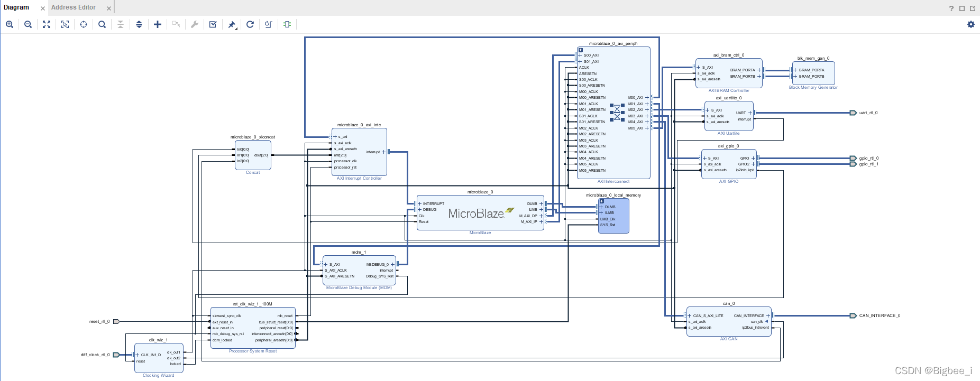Click the Clocking Wizard label
Image resolution: width=980 pixels, height=381 pixels.
[158, 376]
